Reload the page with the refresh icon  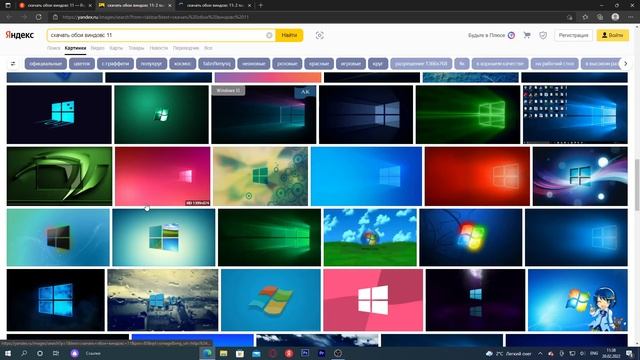point(38,17)
